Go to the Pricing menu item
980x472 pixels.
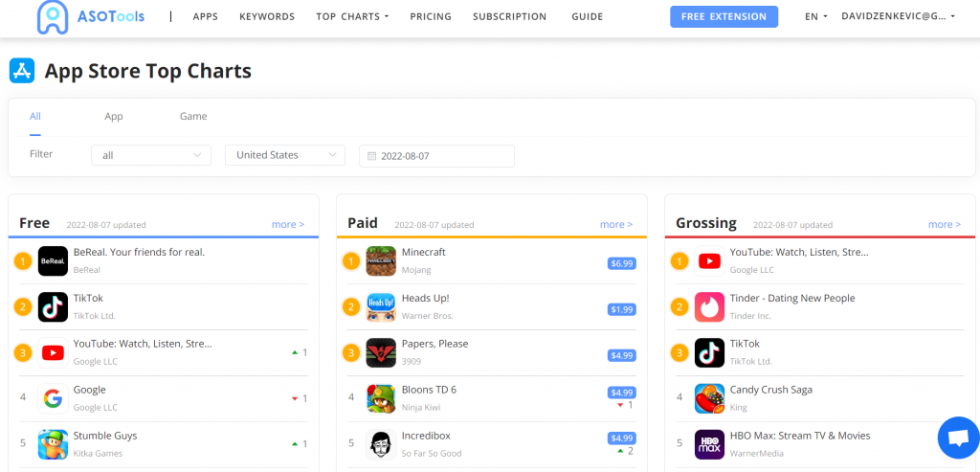431,17
